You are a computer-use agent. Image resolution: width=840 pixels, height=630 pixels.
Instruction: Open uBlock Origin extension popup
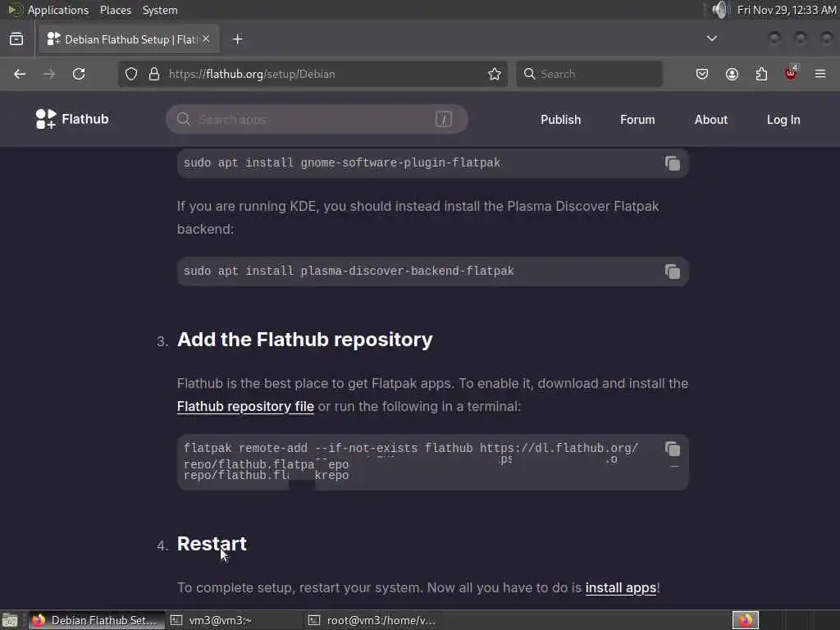coord(792,73)
